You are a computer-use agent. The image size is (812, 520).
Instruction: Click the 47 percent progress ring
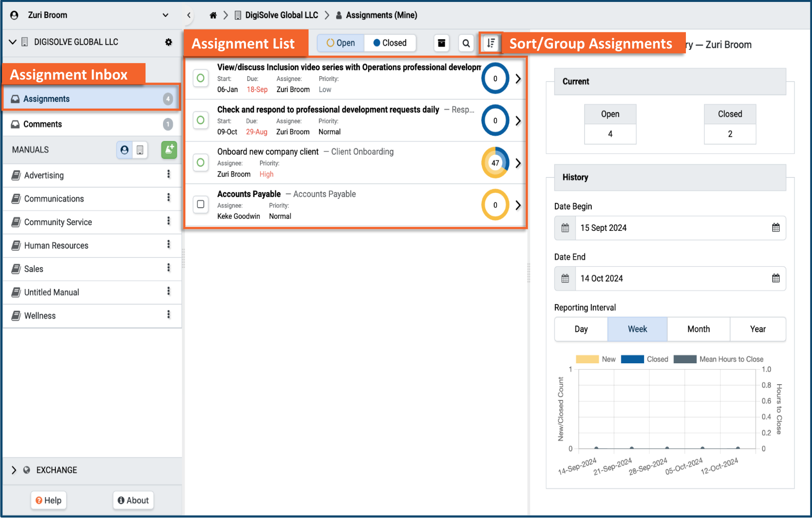tap(495, 162)
